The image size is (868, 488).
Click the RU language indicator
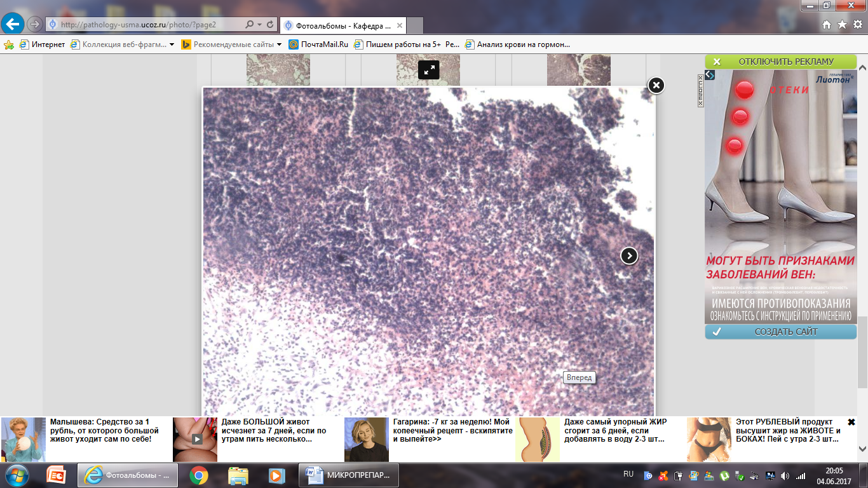click(x=628, y=474)
